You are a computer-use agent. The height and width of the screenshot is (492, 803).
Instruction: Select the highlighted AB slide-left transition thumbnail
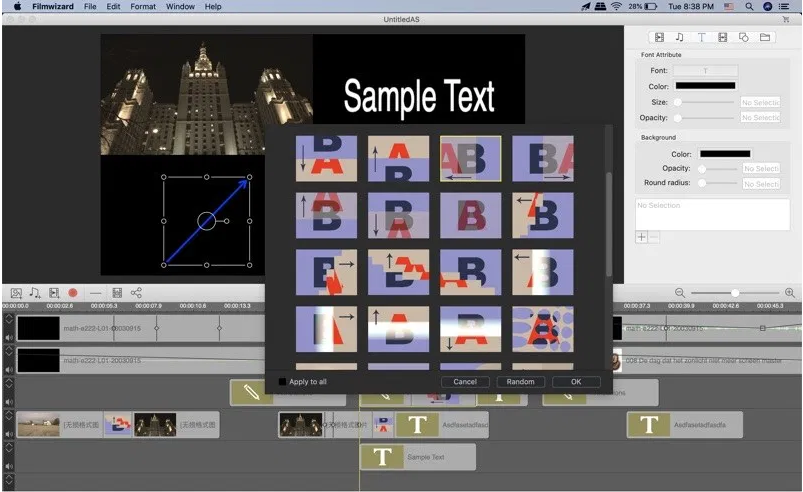(470, 158)
